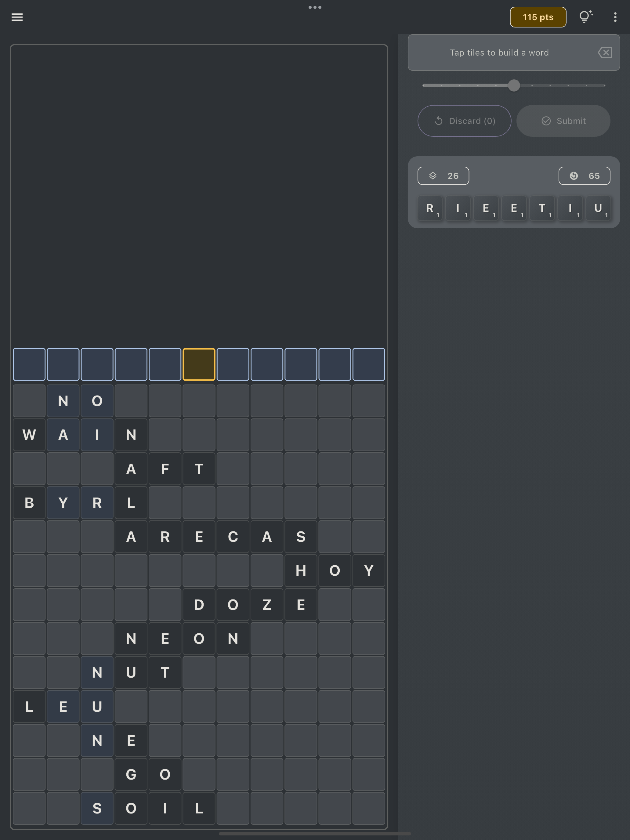This screenshot has width=630, height=840.
Task: Click the highlighted yellow drop column cell
Action: pos(199,364)
